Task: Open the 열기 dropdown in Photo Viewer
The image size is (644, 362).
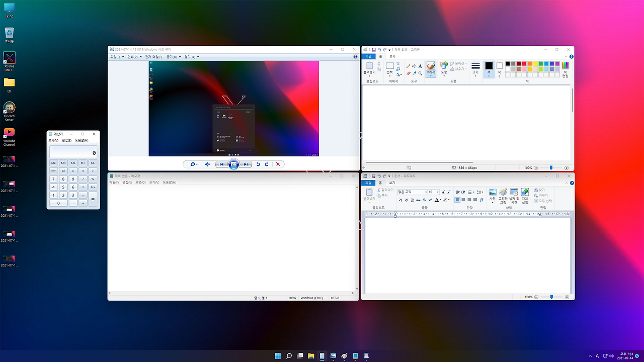Action: pyautogui.click(x=190, y=56)
